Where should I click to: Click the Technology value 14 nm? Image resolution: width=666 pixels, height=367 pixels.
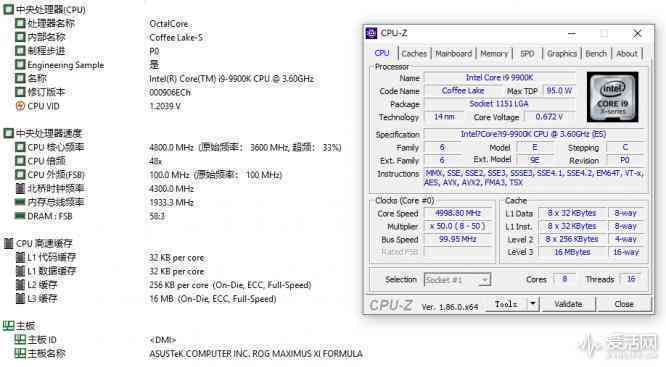tap(444, 117)
